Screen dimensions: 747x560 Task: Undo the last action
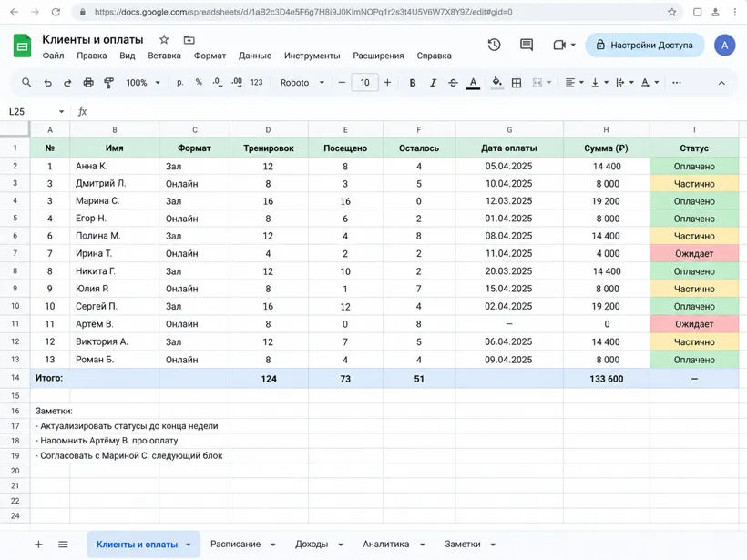pyautogui.click(x=47, y=83)
